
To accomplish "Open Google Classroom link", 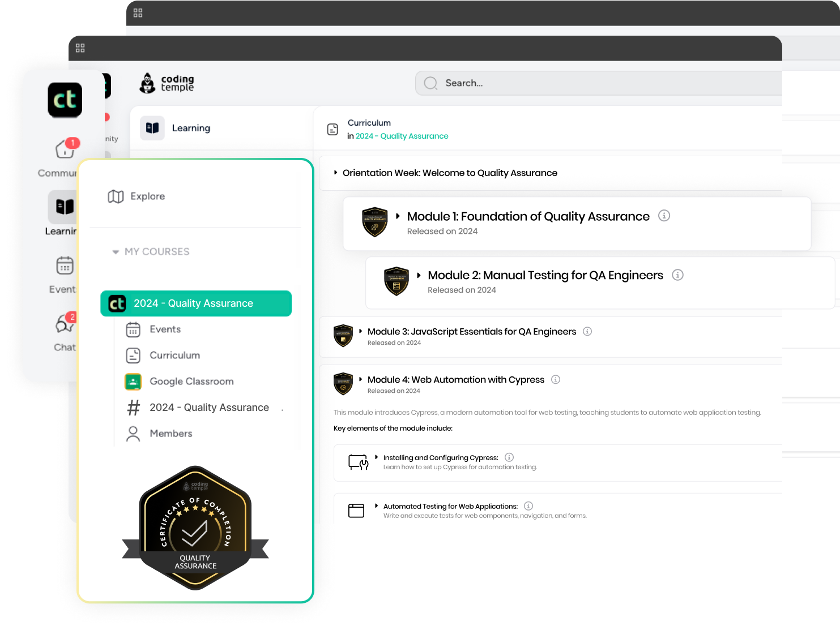I will point(191,382).
